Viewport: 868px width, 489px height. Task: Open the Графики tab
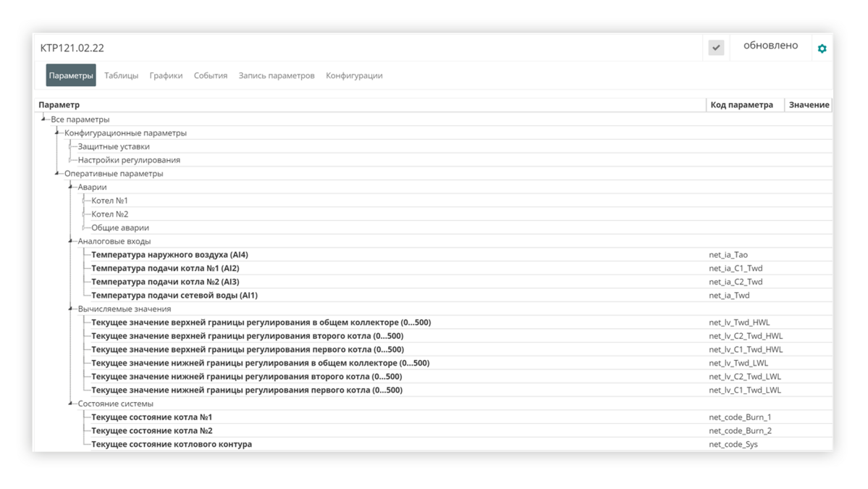tap(166, 75)
